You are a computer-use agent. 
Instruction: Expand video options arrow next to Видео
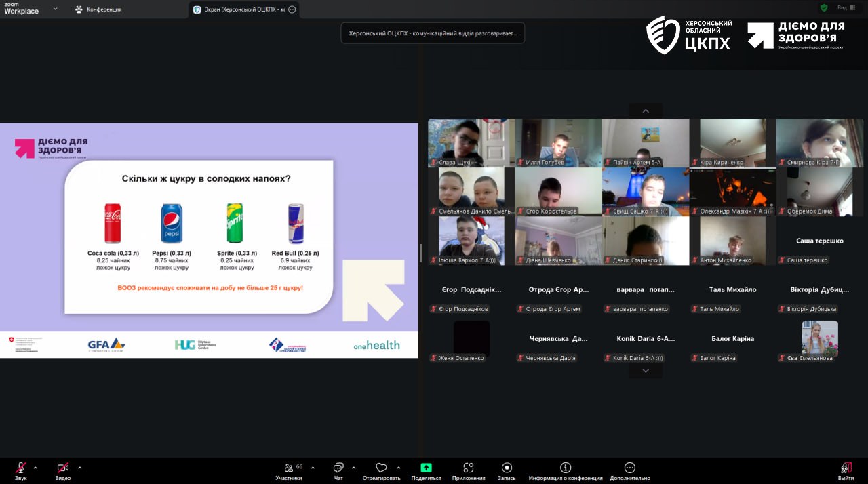[x=79, y=468]
